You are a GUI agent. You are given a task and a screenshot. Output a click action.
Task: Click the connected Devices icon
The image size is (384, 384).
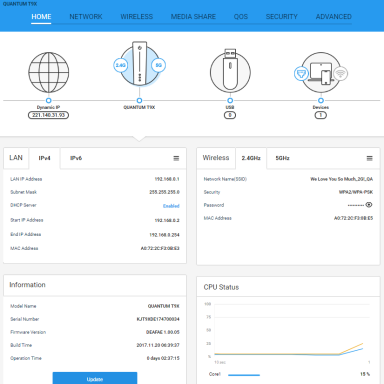pos(321,72)
